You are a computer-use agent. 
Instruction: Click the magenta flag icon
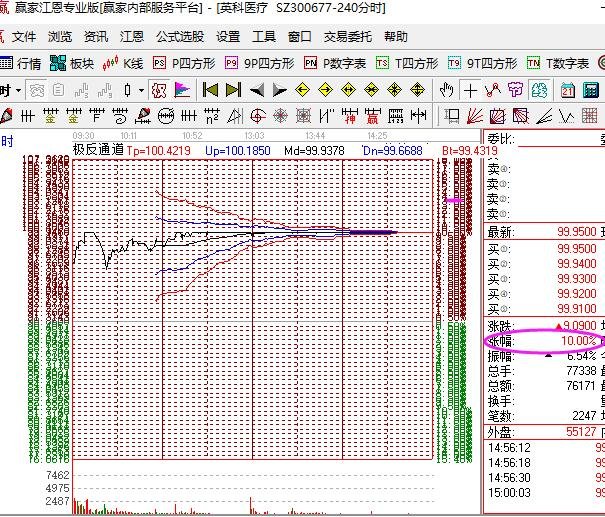(x=182, y=91)
